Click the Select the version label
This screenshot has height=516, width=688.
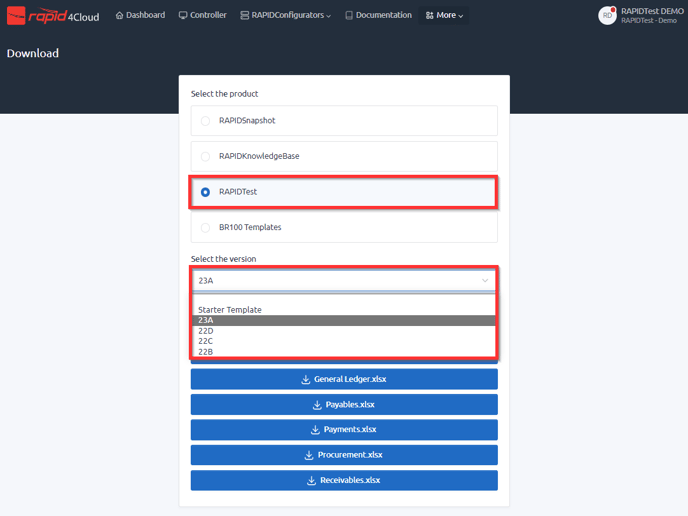click(223, 259)
